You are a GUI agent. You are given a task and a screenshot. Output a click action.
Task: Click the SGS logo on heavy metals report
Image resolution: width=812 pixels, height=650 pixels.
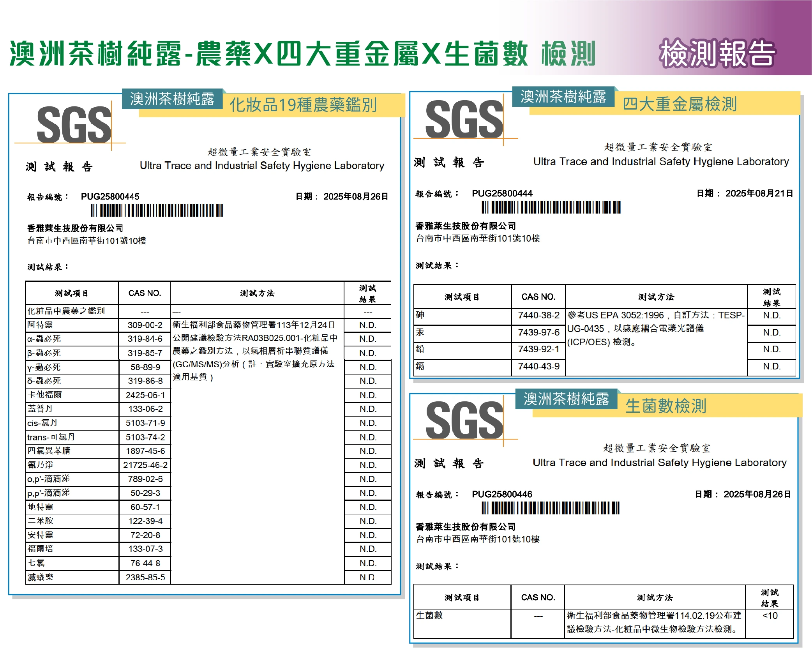[464, 119]
